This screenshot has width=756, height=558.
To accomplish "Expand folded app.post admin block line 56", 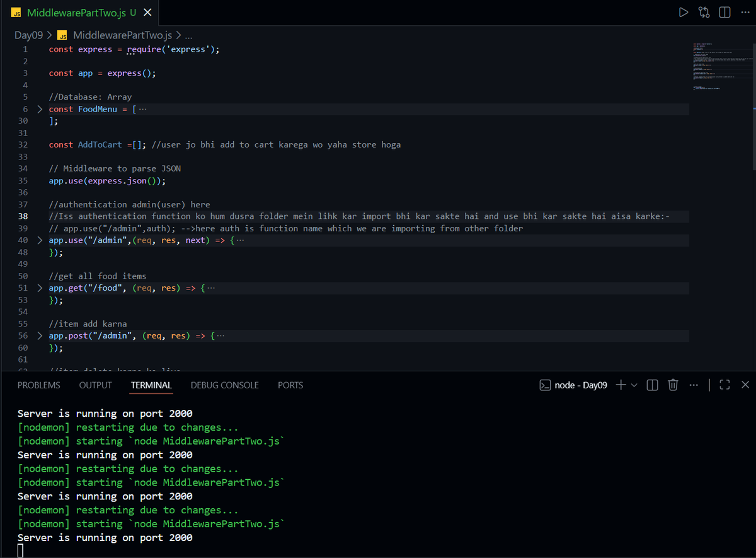I will pyautogui.click(x=40, y=336).
